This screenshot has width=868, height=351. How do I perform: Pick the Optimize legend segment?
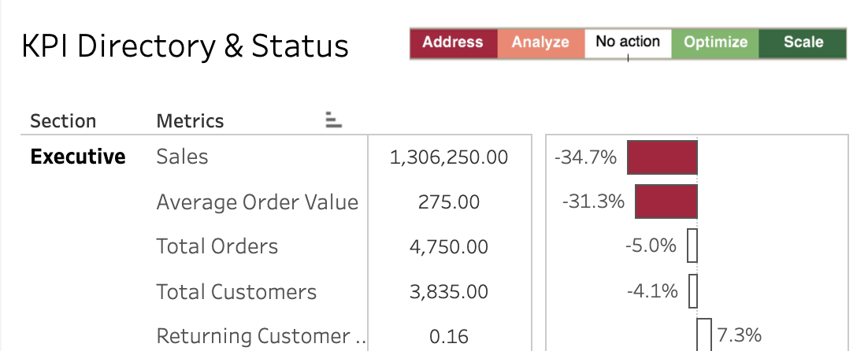click(715, 43)
